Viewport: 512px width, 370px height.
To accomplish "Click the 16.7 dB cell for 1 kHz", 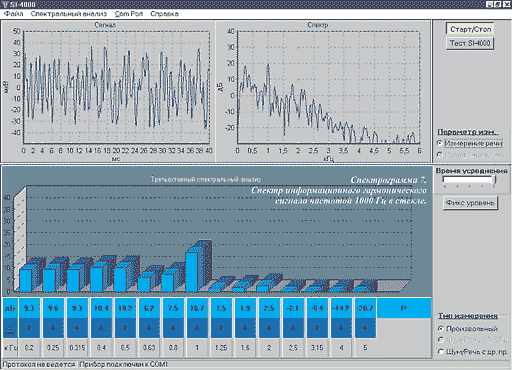I will (x=197, y=308).
